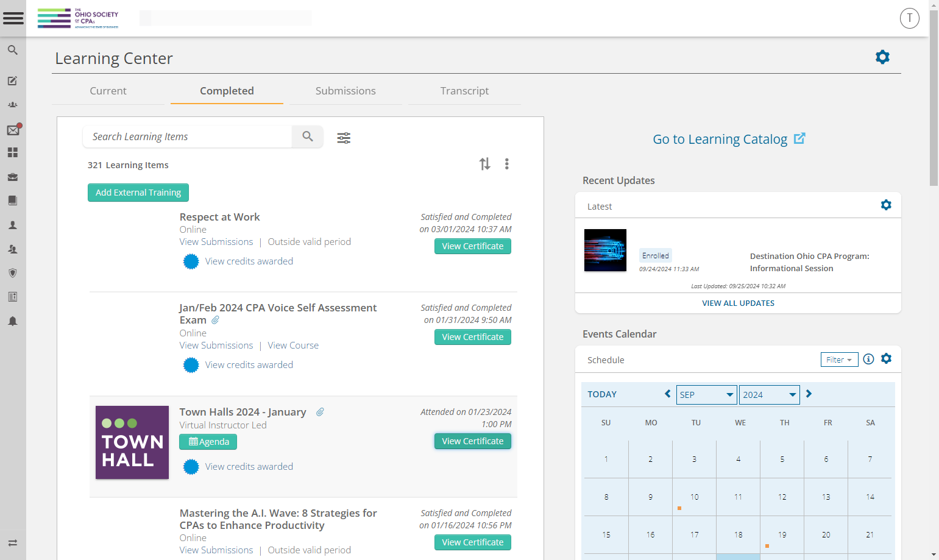
Task: Click the sidebar search magnifier icon
Action: coord(12,50)
